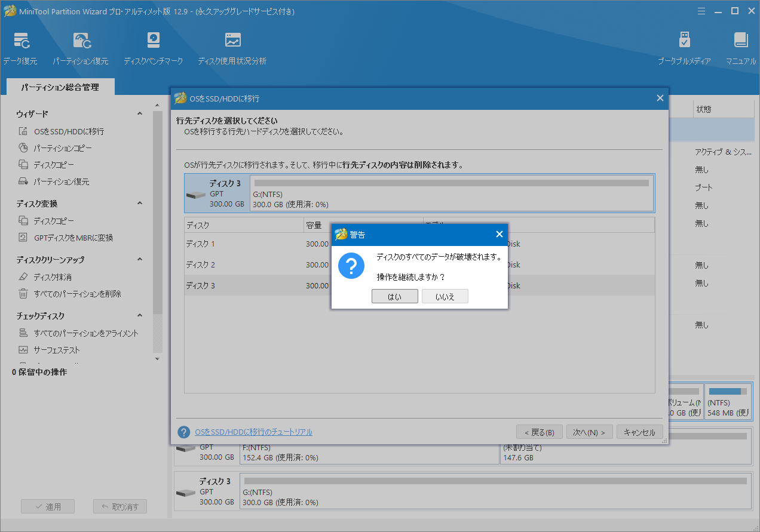Collapse the ディスク変換 section
Screen dimensions: 760x532
(140, 204)
